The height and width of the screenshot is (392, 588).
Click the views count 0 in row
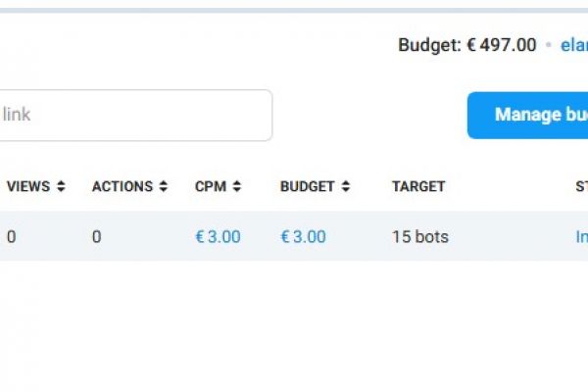(11, 237)
